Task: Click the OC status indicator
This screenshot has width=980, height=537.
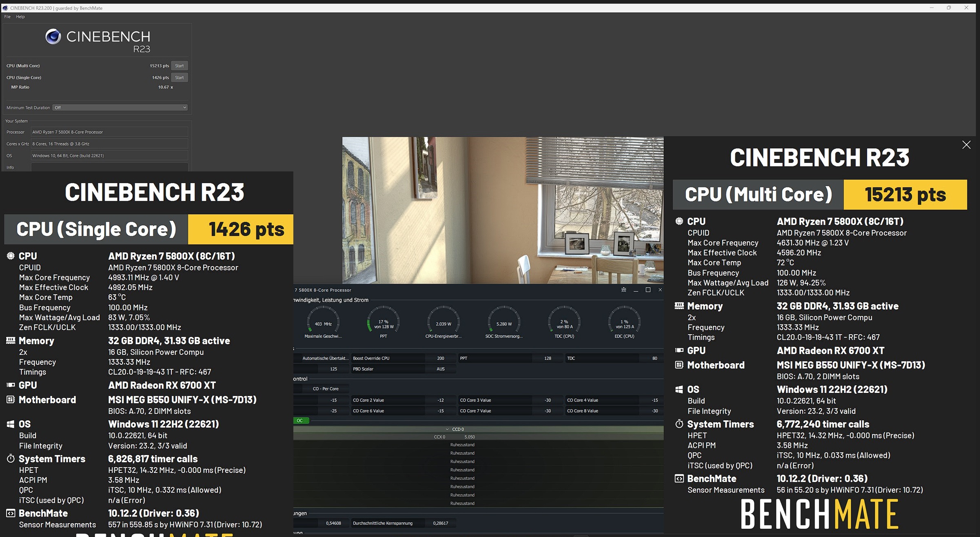Action: pos(300,420)
